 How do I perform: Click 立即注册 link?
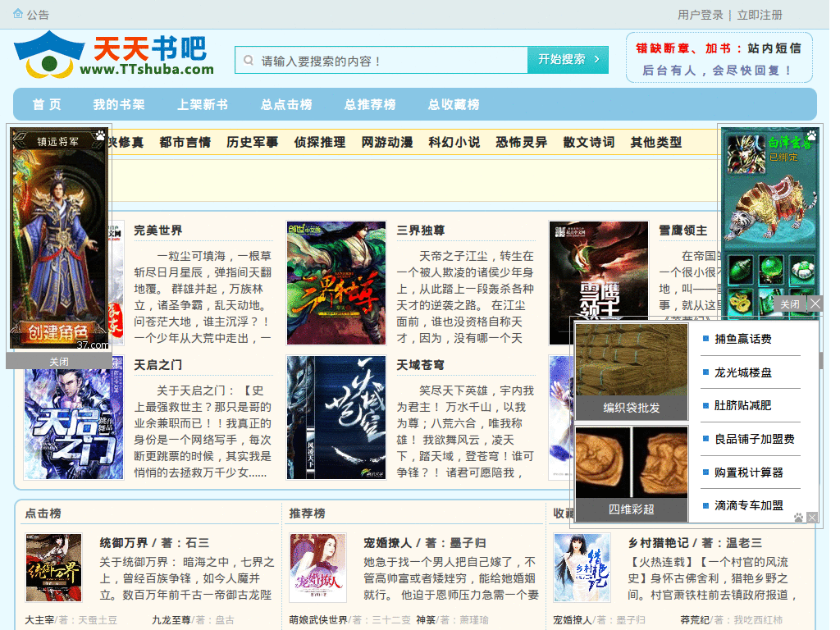[x=760, y=15]
